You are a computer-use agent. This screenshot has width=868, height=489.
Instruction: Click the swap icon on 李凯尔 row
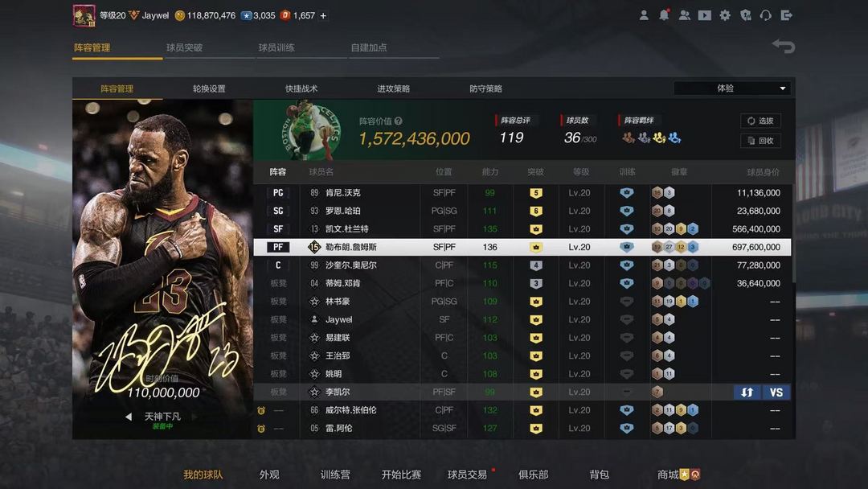pos(747,392)
